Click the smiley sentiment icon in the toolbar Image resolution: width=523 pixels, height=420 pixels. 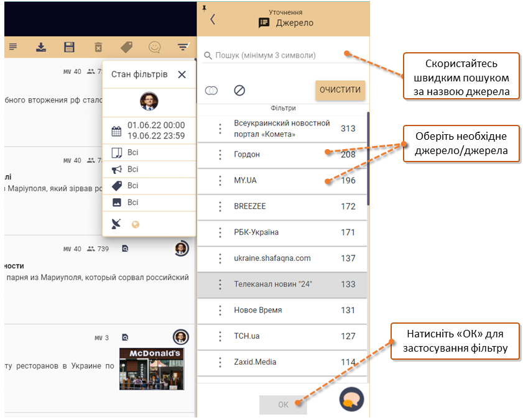(x=155, y=47)
